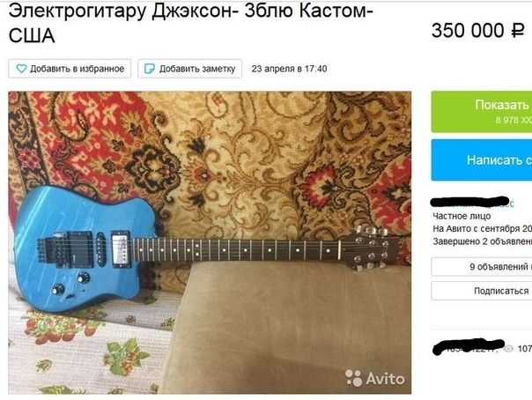This screenshot has width=532, height=400.
Task: Click the eye views icon near 107
Action: (x=508, y=348)
